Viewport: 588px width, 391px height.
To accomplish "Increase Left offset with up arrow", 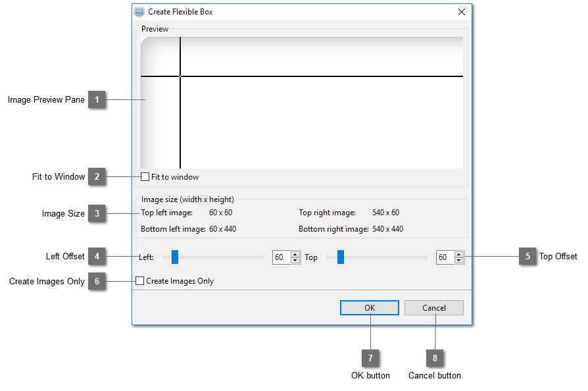I will [295, 254].
